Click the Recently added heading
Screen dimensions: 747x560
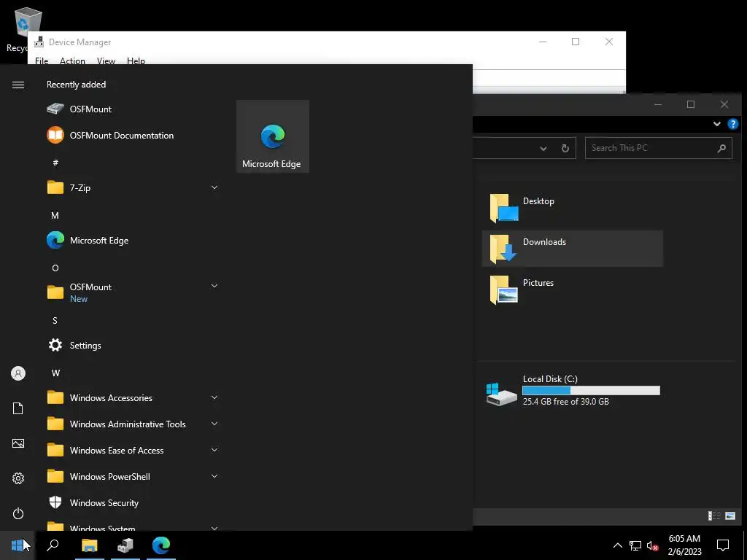click(x=76, y=85)
